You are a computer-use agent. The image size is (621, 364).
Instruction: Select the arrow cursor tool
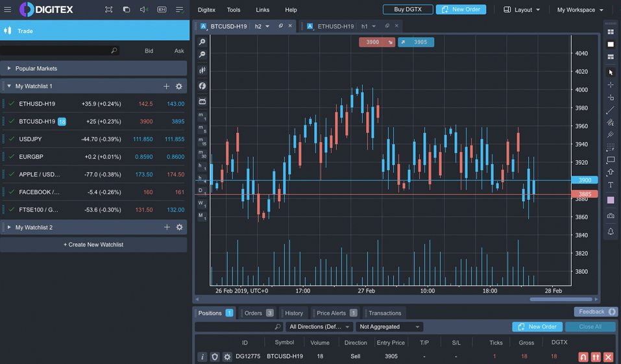(x=611, y=73)
